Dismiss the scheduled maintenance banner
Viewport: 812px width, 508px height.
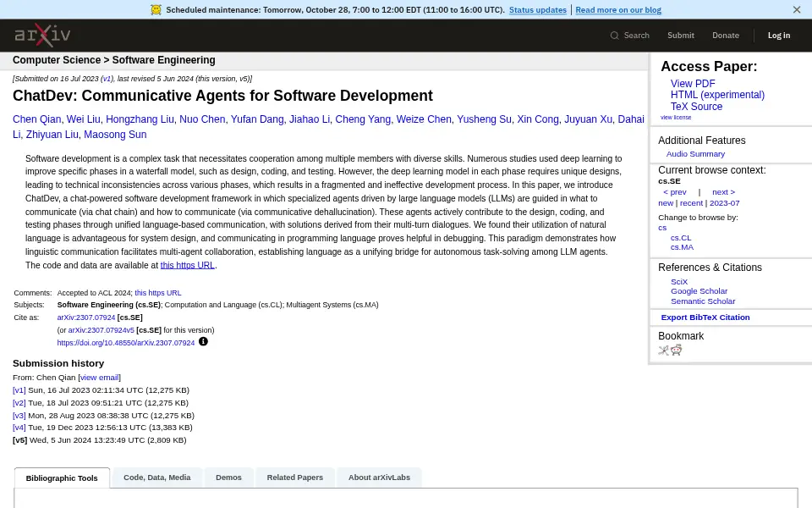797,9
